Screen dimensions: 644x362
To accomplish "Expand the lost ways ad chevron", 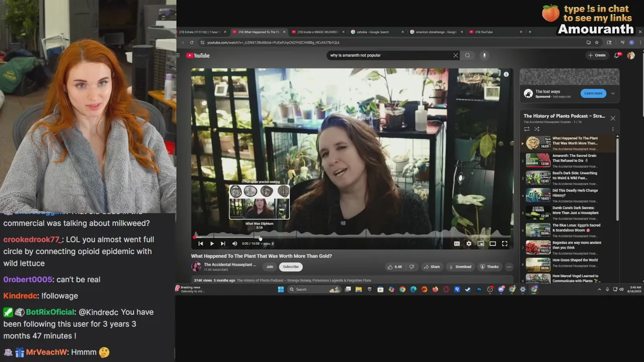I will tap(613, 93).
